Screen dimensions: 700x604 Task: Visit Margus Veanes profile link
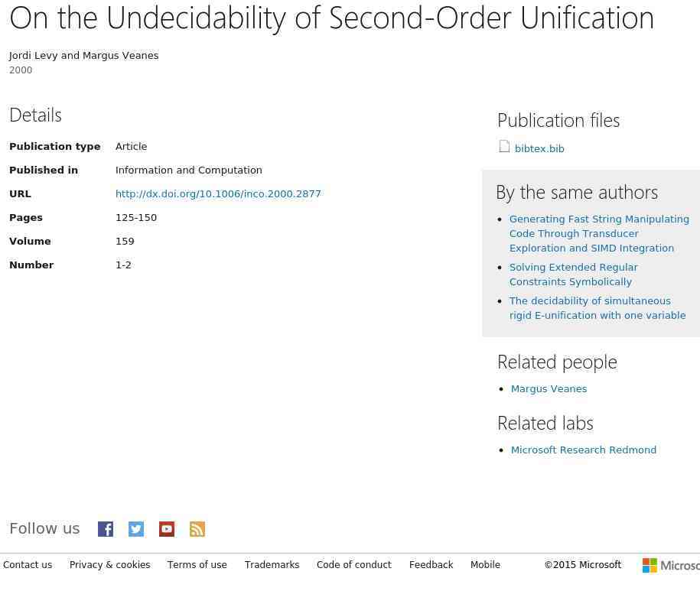click(549, 388)
